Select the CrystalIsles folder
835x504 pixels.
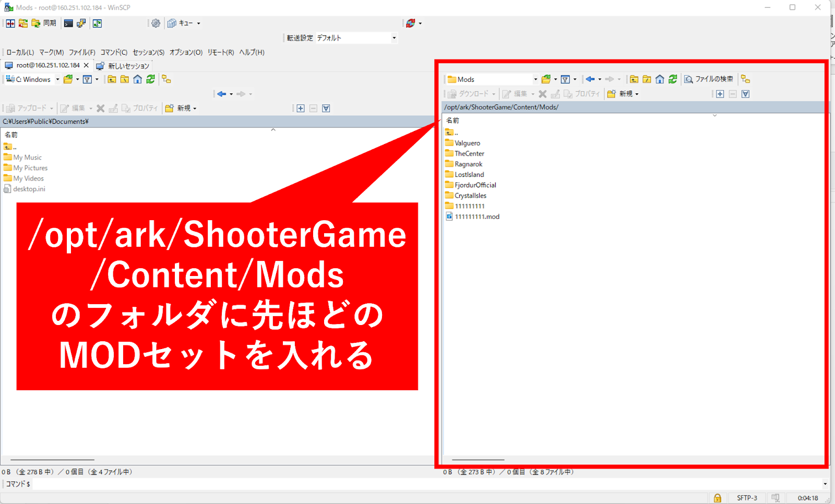pos(466,195)
